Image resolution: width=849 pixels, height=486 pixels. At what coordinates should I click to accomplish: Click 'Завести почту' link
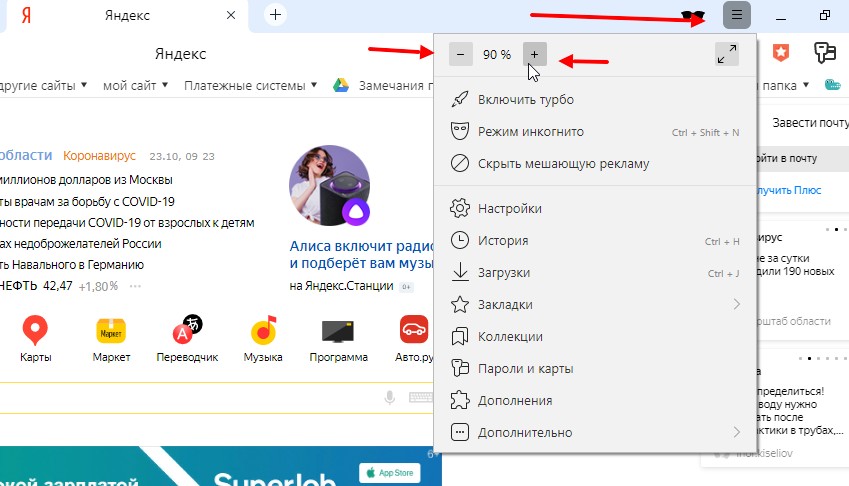pyautogui.click(x=810, y=123)
